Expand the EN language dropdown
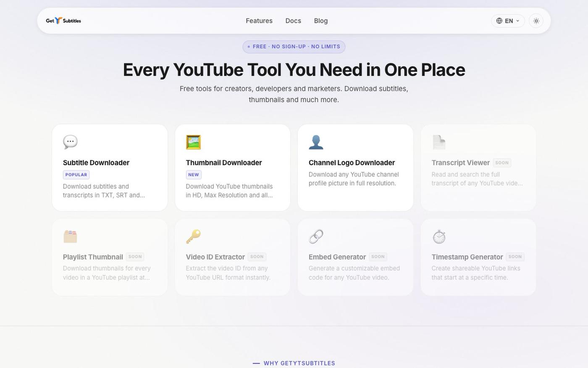The height and width of the screenshot is (368, 588). click(x=508, y=21)
